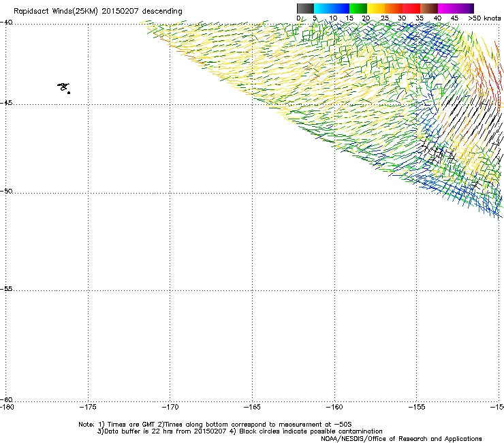The height and width of the screenshot is (443, 504).
Task: Click the gray 0-5 knots legend segment
Action: coord(305,8)
